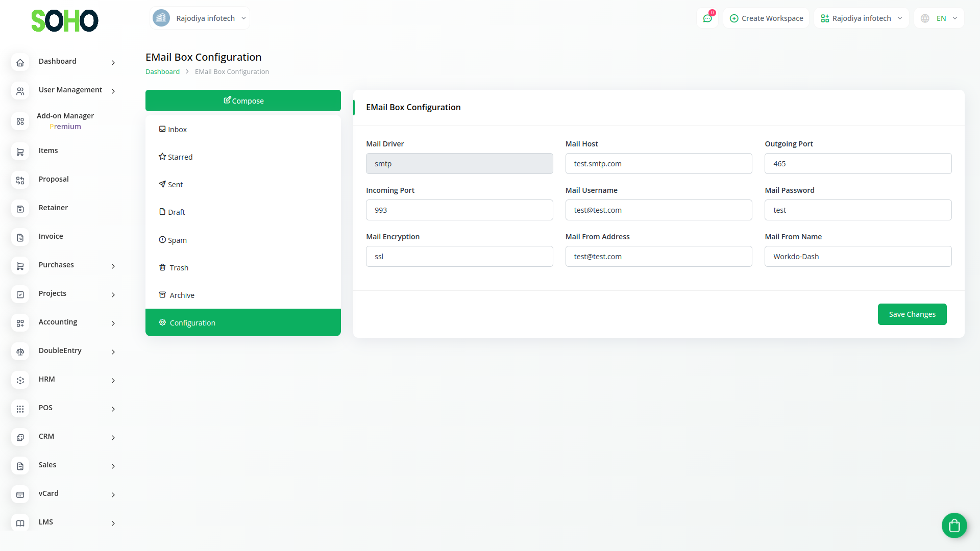This screenshot has width=980, height=551.
Task: Follow the Dashboard breadcrumb link
Action: 162,71
